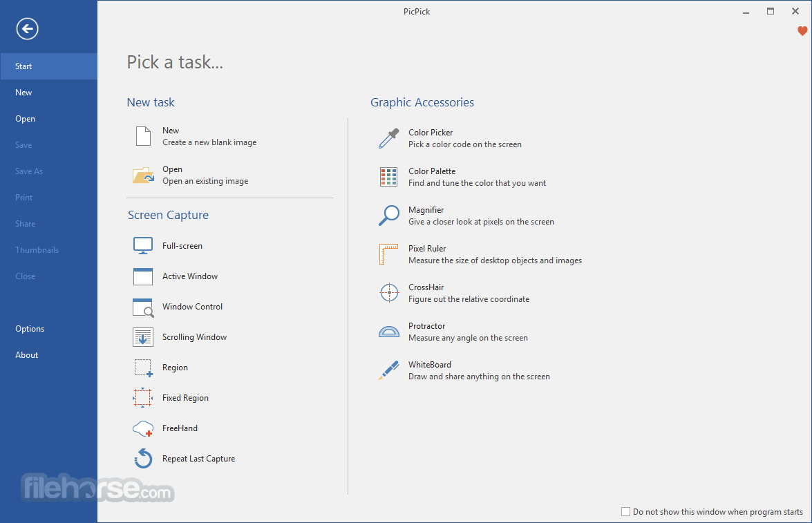Click the Pixel Ruler icon
812x523 pixels.
(x=388, y=254)
